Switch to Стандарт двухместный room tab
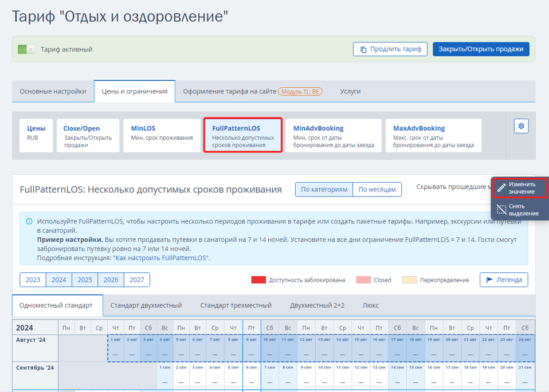Image resolution: width=549 pixels, height=392 pixels. pyautogui.click(x=146, y=305)
